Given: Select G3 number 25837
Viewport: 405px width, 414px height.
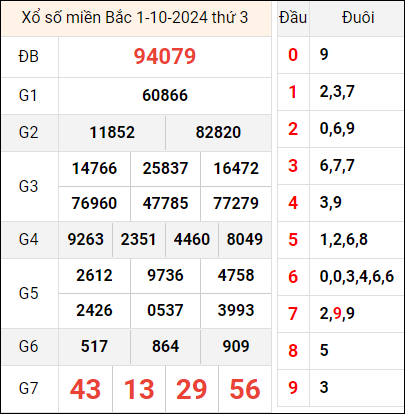Looking at the screenshot, I should pyautogui.click(x=165, y=168).
